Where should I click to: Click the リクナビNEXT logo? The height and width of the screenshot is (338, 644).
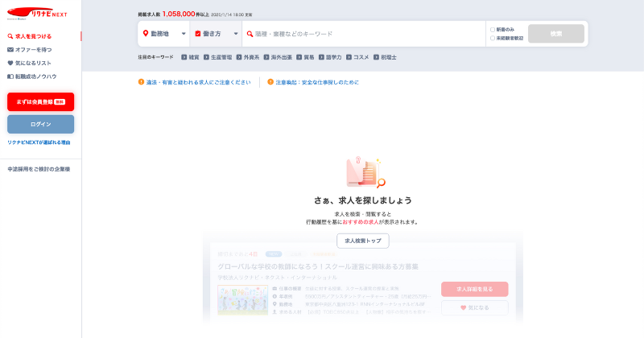point(37,14)
